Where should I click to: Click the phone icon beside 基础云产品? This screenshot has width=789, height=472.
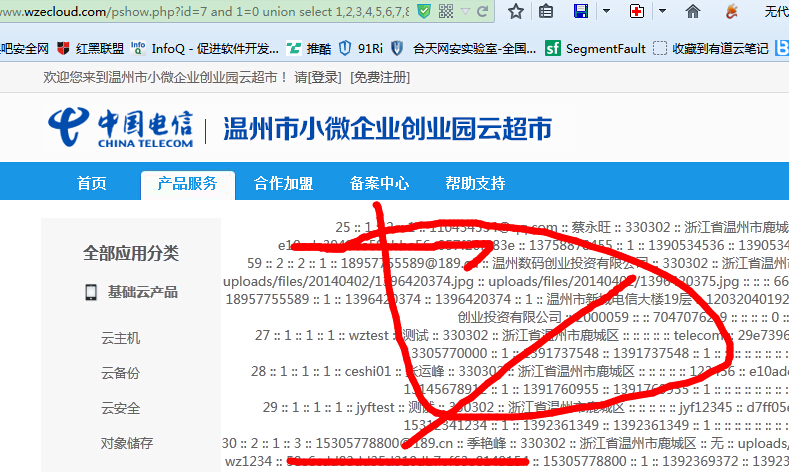click(91, 292)
